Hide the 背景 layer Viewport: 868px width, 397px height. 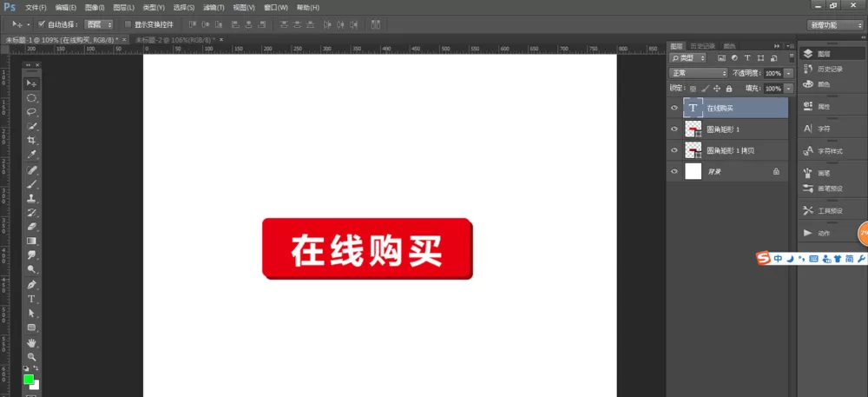pyautogui.click(x=674, y=172)
